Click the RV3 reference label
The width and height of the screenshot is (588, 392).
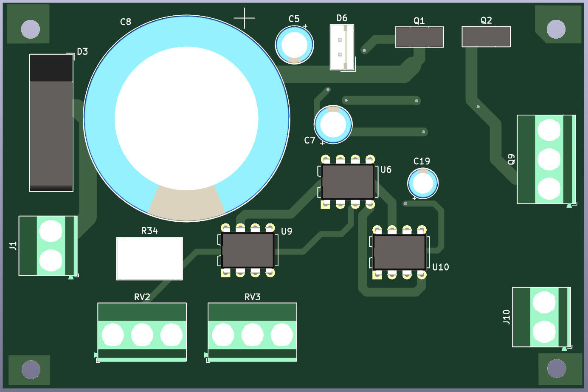tap(252, 297)
